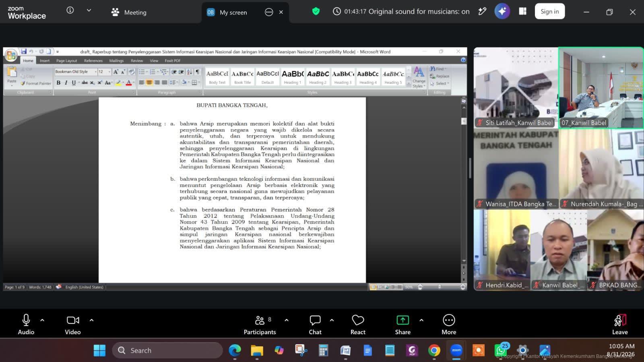
Task: Click the Sign in button
Action: click(549, 11)
